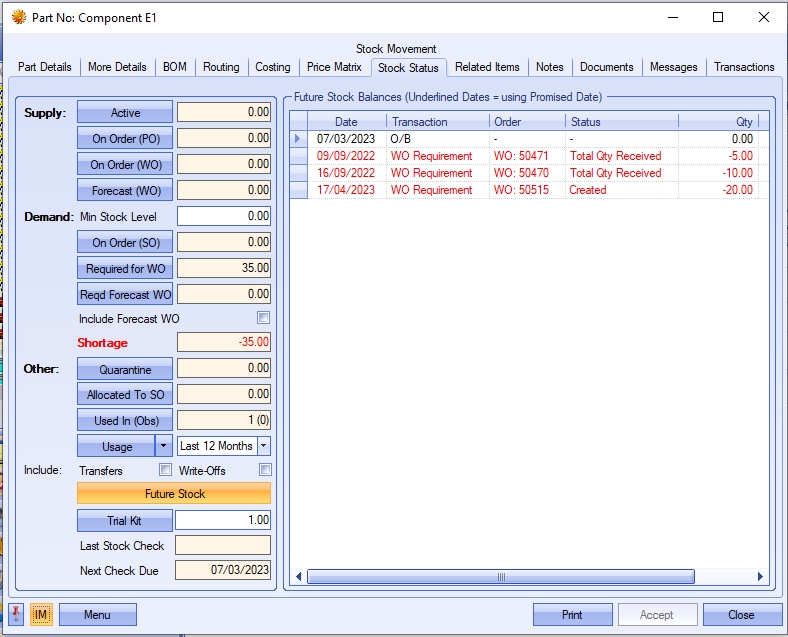Click the pushpin icon at bottom left
The height and width of the screenshot is (637, 788).
click(18, 614)
